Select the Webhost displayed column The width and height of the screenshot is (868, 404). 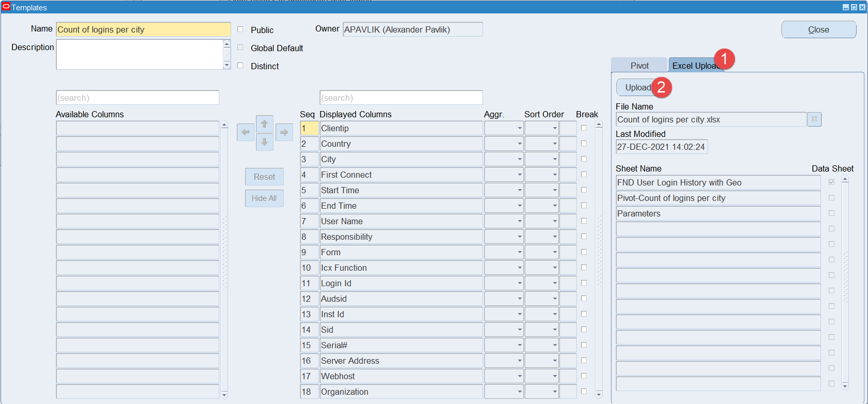401,376
